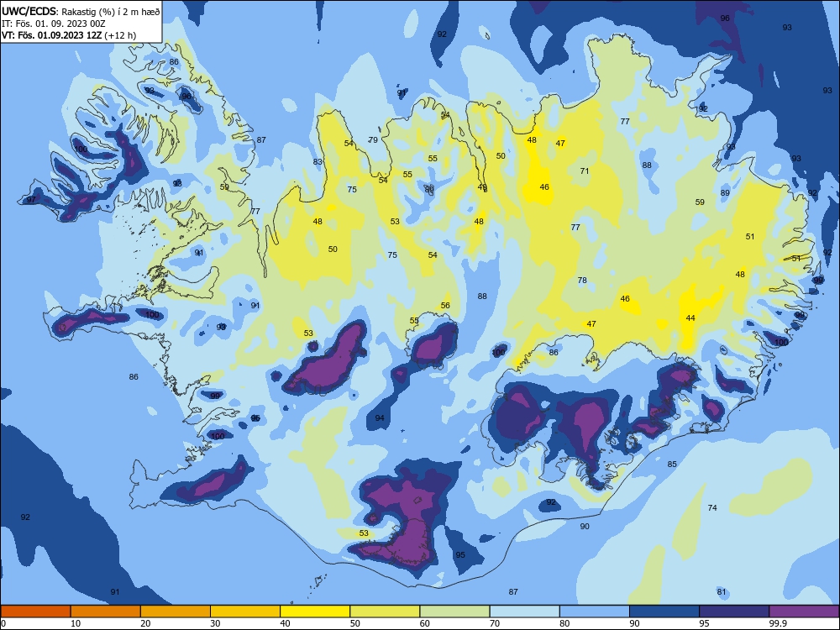Viewport: 840px width, 630px height.
Task: Click the map humidity value '83'
Action: 318,162
